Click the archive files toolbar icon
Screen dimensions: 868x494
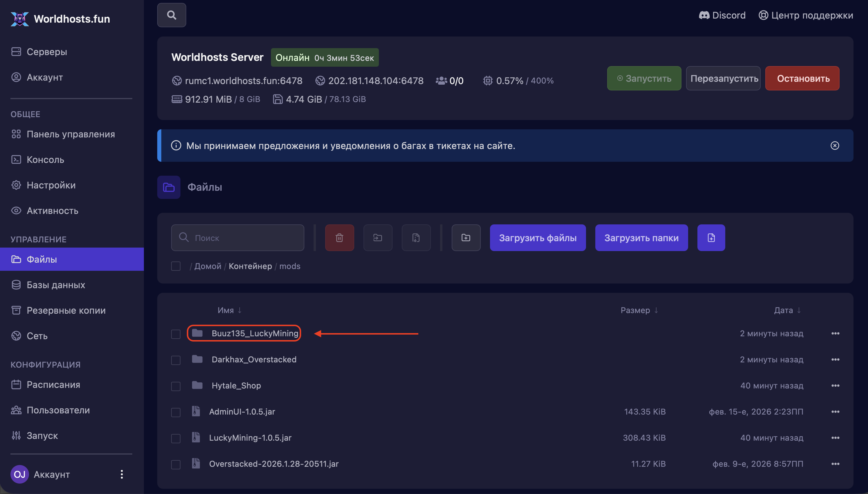click(416, 237)
